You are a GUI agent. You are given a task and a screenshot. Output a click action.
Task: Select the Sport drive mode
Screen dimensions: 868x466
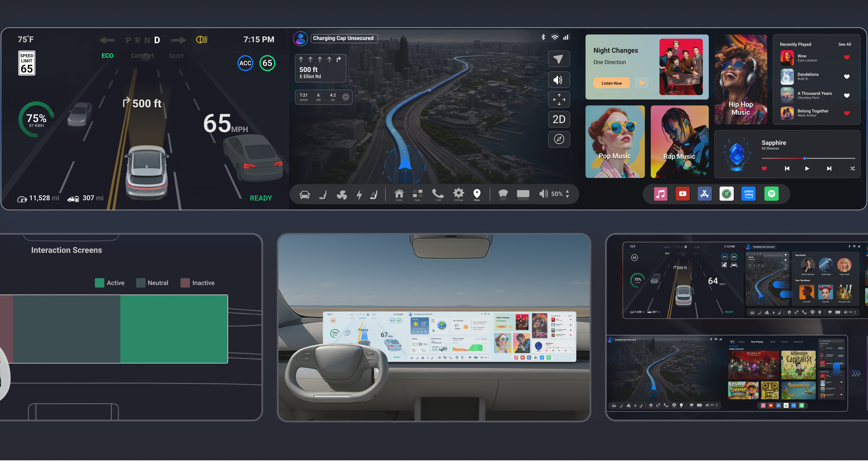(x=176, y=56)
